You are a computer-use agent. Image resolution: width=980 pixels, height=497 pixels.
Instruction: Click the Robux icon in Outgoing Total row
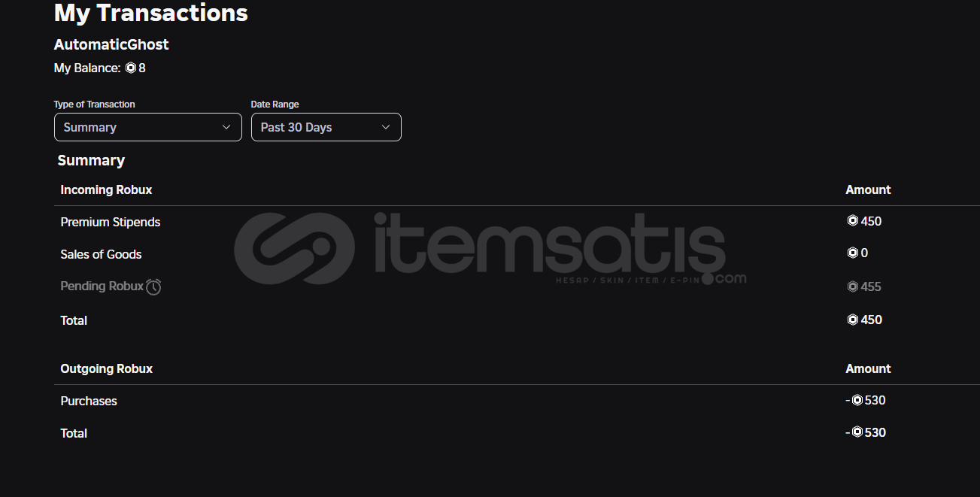click(857, 432)
